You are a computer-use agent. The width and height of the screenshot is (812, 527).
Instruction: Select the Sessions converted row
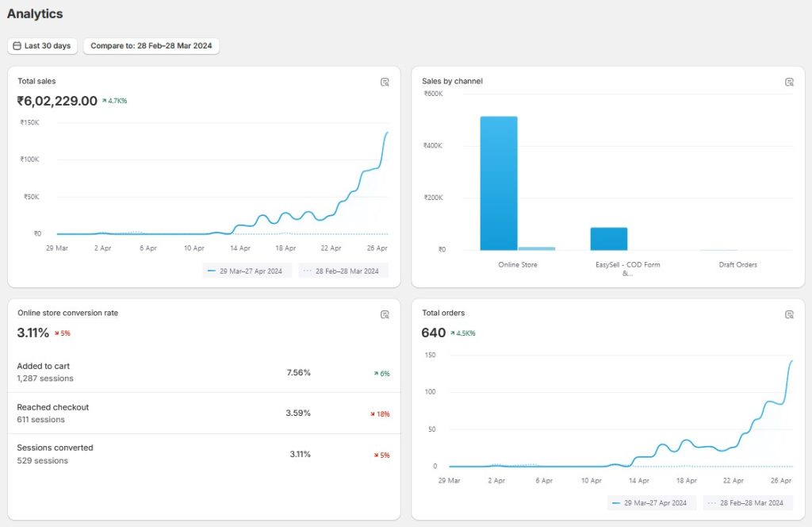[203, 454]
